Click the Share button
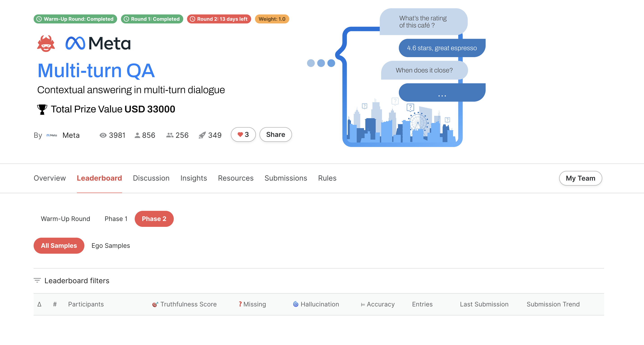The image size is (644, 345). [x=275, y=135]
